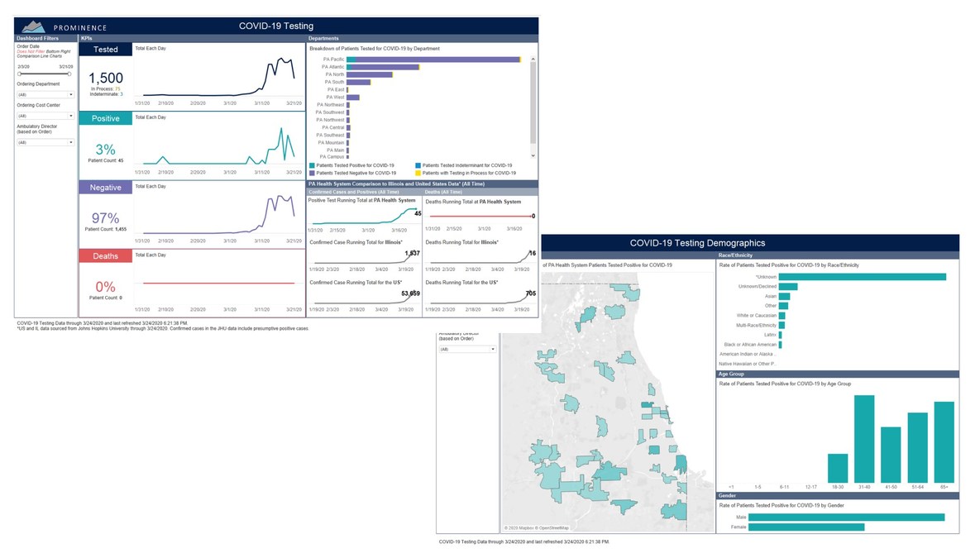Open Ambulatory Director dropdown in demographics dashboard
The width and height of the screenshot is (980, 558).
point(467,349)
